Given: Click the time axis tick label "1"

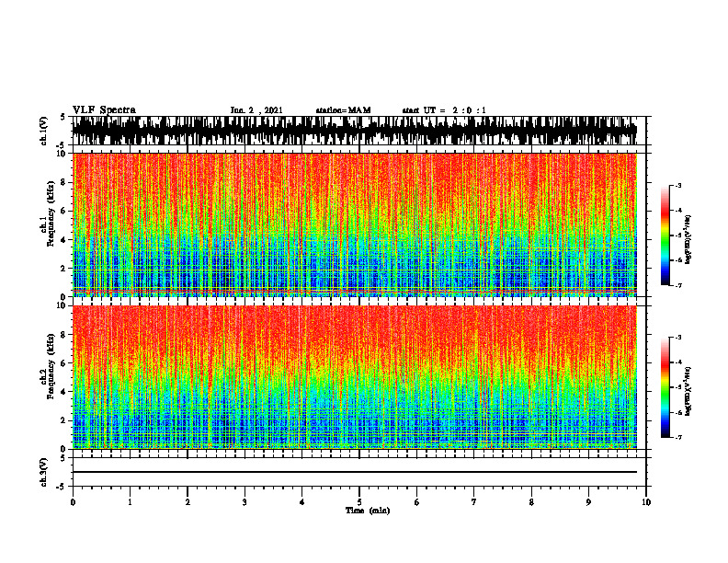Looking at the screenshot, I should [130, 502].
